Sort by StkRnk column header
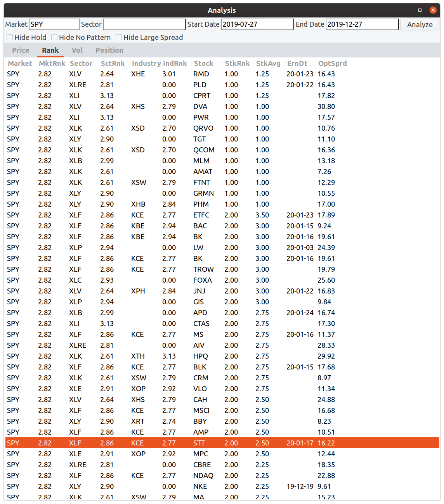Viewport: 444px width, 504px height. pyautogui.click(x=238, y=63)
